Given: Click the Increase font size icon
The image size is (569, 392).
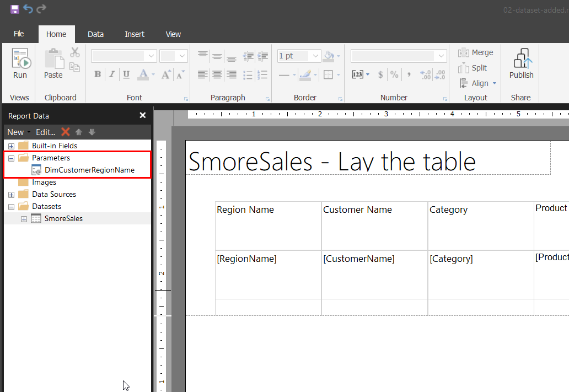Looking at the screenshot, I should [166, 75].
